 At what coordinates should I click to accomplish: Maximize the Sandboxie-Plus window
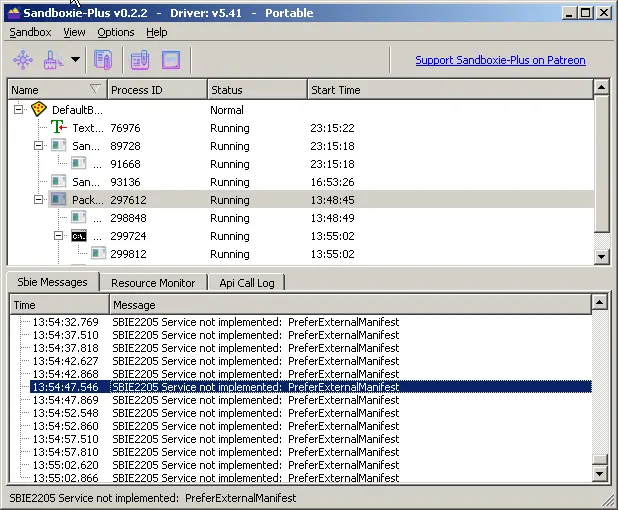(586, 13)
